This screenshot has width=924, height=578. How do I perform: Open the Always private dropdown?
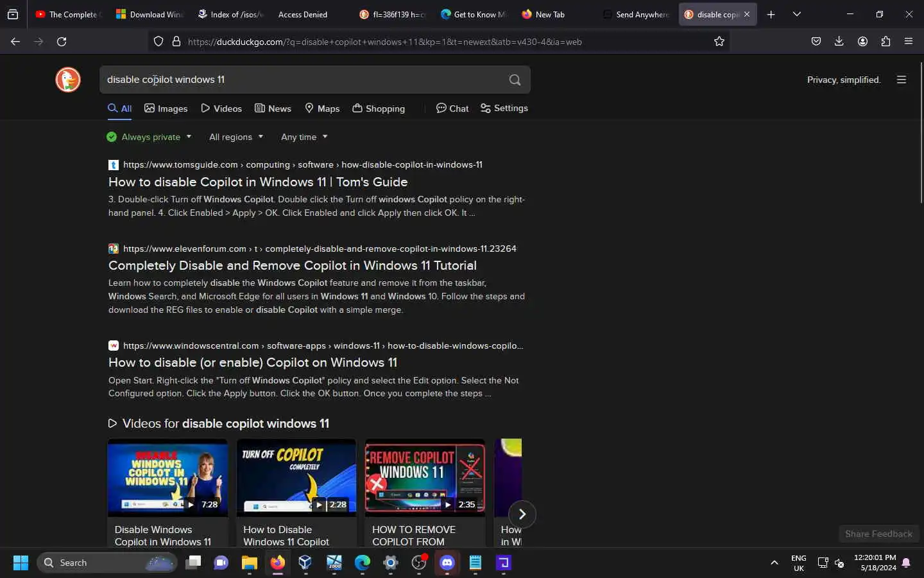click(x=149, y=137)
